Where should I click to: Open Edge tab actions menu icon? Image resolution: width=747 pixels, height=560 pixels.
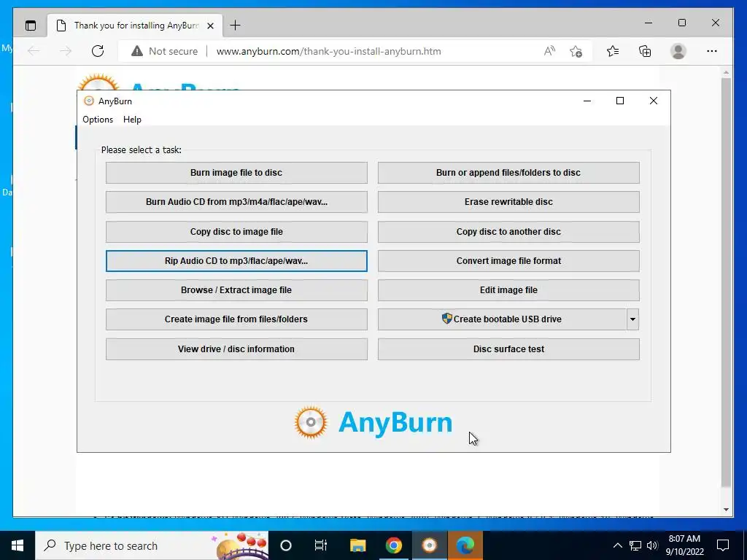(31, 26)
